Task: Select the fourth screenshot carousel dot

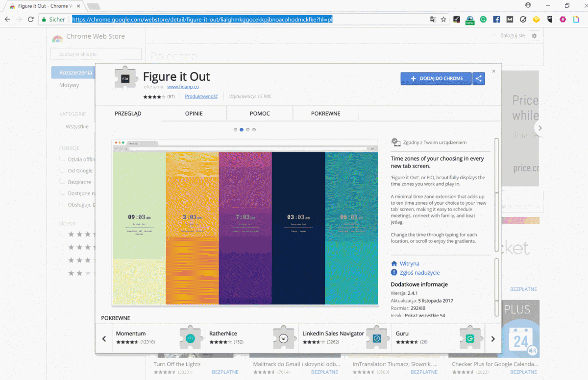Action: click(254, 130)
